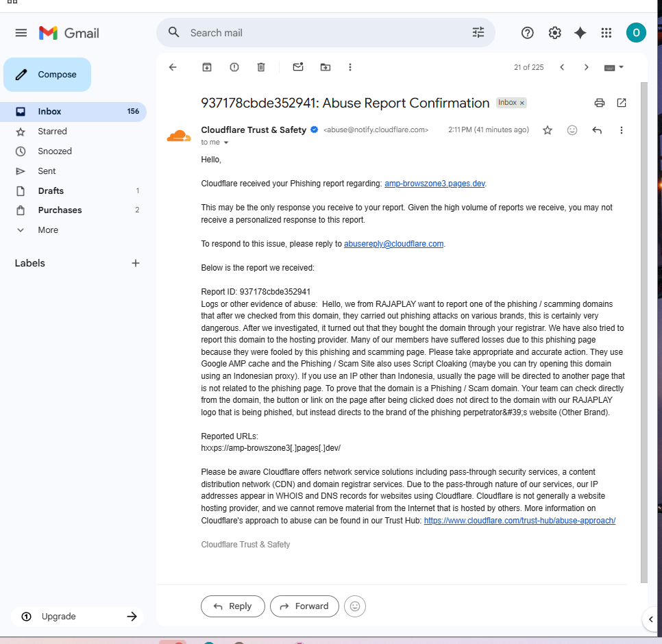Go to older email arrow
The width and height of the screenshot is (662, 644).
point(586,67)
